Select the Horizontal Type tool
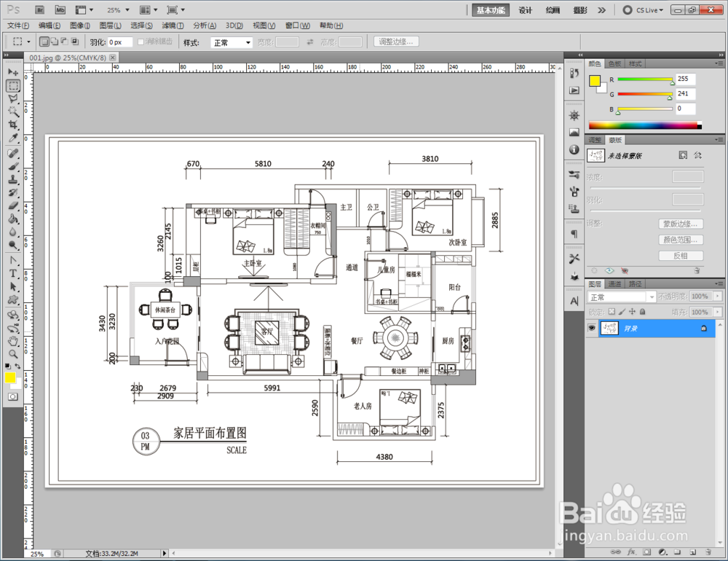The width and height of the screenshot is (728, 561). [13, 273]
